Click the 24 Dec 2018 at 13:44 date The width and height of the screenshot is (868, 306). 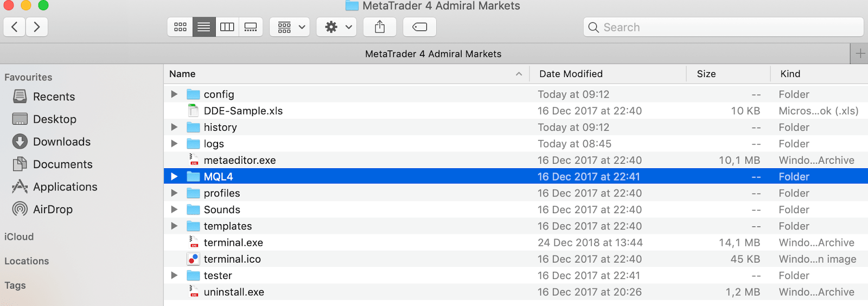(590, 243)
